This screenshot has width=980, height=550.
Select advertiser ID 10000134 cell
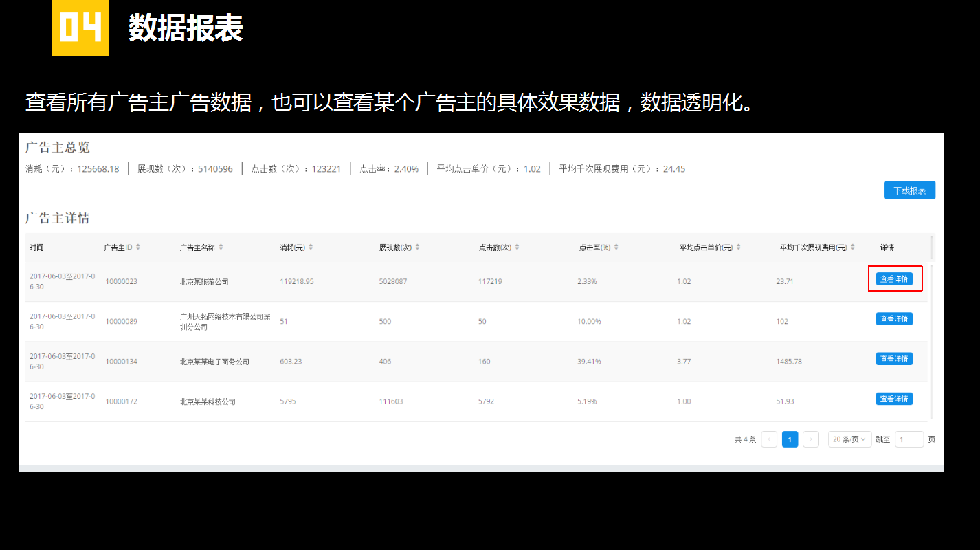[122, 362]
